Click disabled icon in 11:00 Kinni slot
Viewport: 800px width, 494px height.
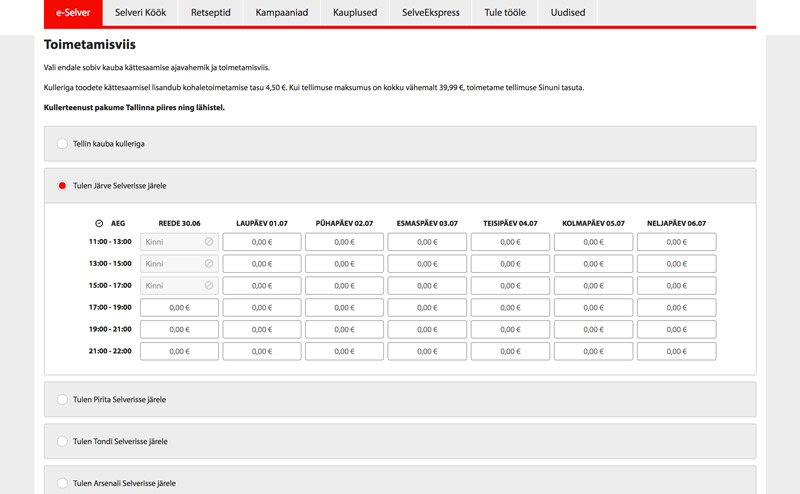pos(209,242)
